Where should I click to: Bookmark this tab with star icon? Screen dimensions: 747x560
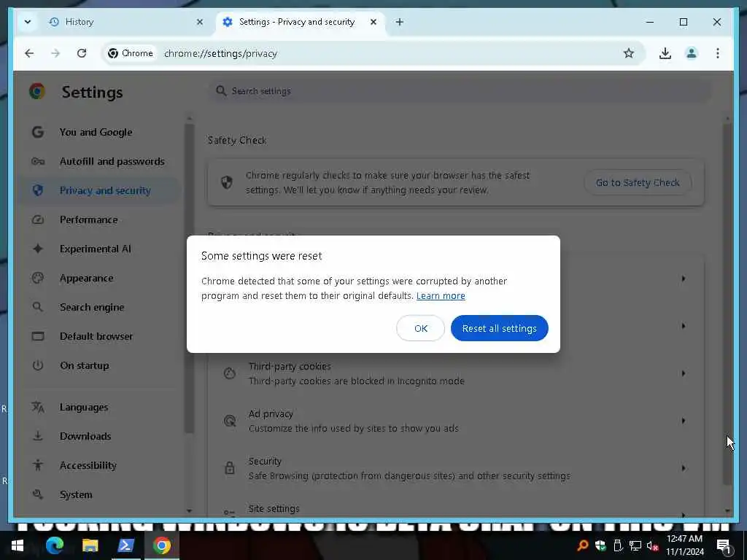pyautogui.click(x=629, y=53)
